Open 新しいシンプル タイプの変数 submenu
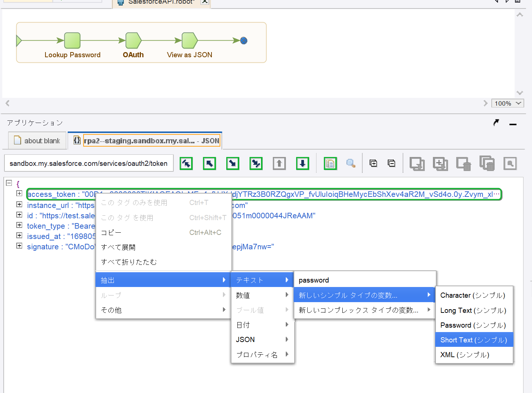This screenshot has width=532, height=393. coord(365,295)
